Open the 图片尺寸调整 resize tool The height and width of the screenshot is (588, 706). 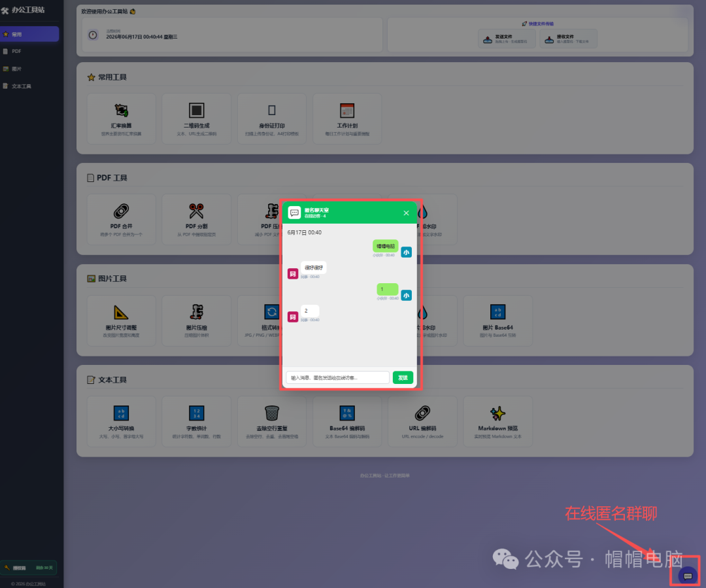click(121, 320)
